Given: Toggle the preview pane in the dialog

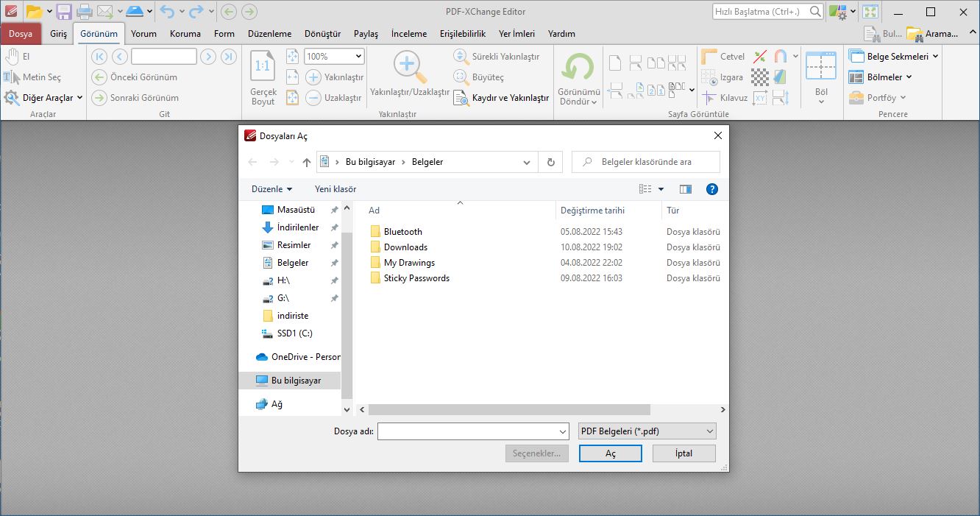Looking at the screenshot, I should (686, 189).
